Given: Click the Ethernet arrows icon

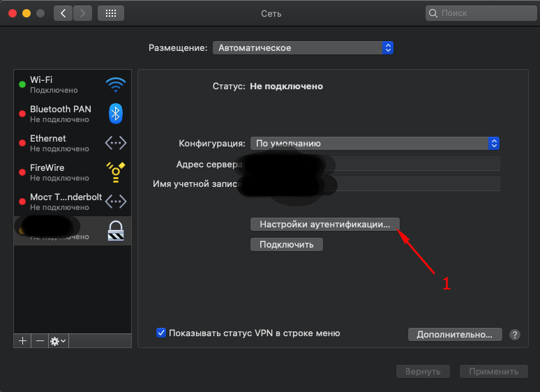Looking at the screenshot, I should [115, 143].
